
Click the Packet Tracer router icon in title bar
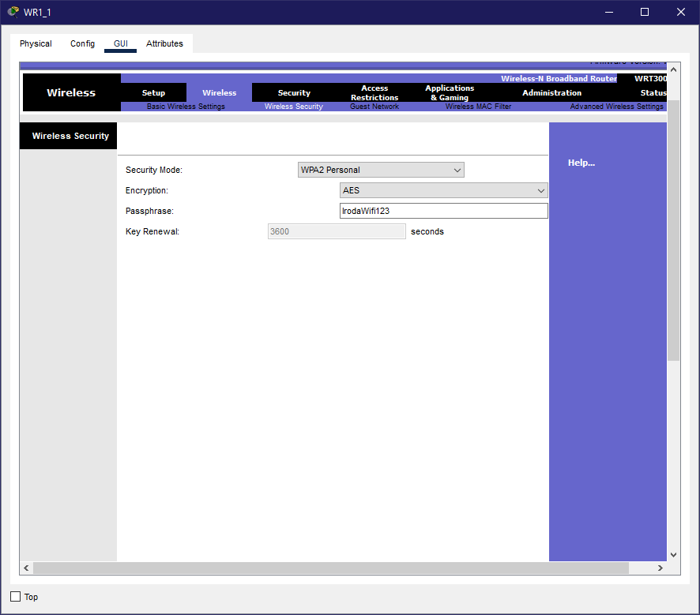(13, 12)
